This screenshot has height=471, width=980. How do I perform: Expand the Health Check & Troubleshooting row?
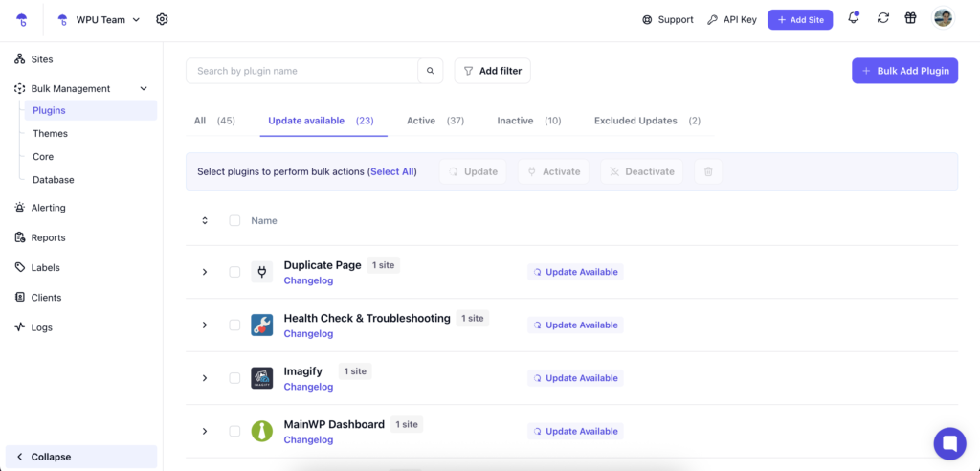click(205, 325)
